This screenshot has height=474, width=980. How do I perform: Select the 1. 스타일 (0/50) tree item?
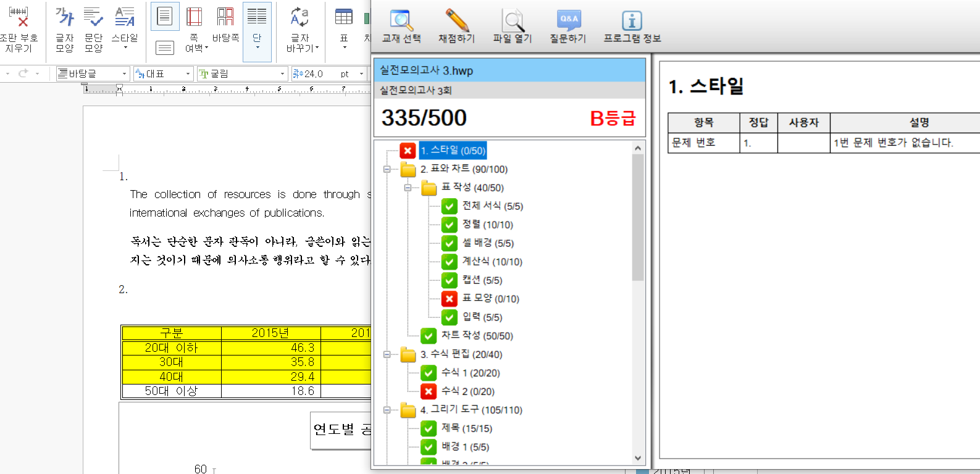(x=453, y=151)
